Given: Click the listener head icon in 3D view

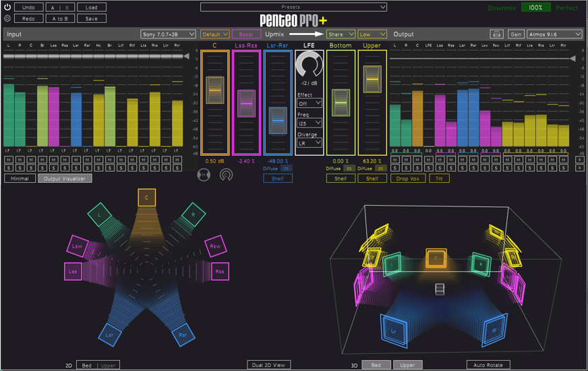Looking at the screenshot, I should click(x=440, y=289).
